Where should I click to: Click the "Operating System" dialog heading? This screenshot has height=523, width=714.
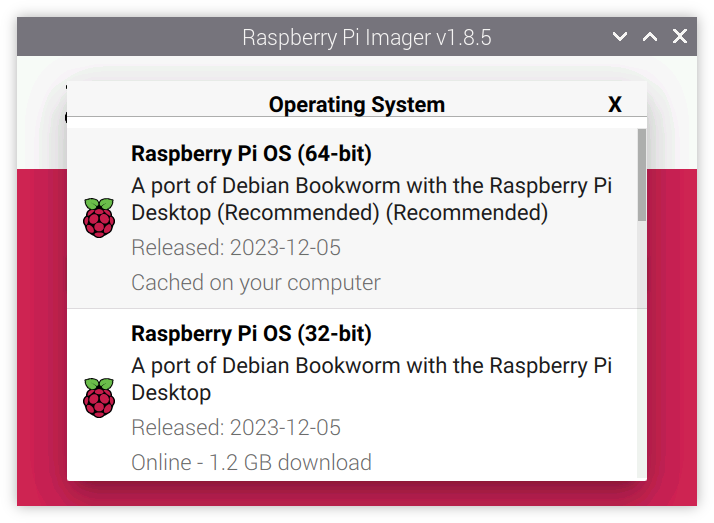(x=357, y=105)
